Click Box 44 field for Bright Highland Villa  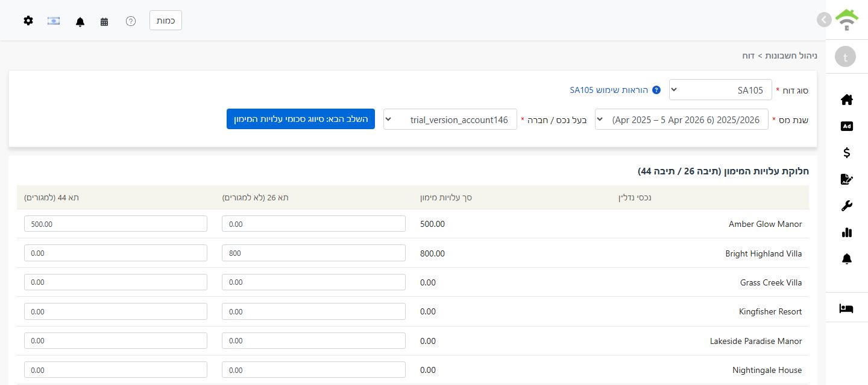tap(116, 253)
